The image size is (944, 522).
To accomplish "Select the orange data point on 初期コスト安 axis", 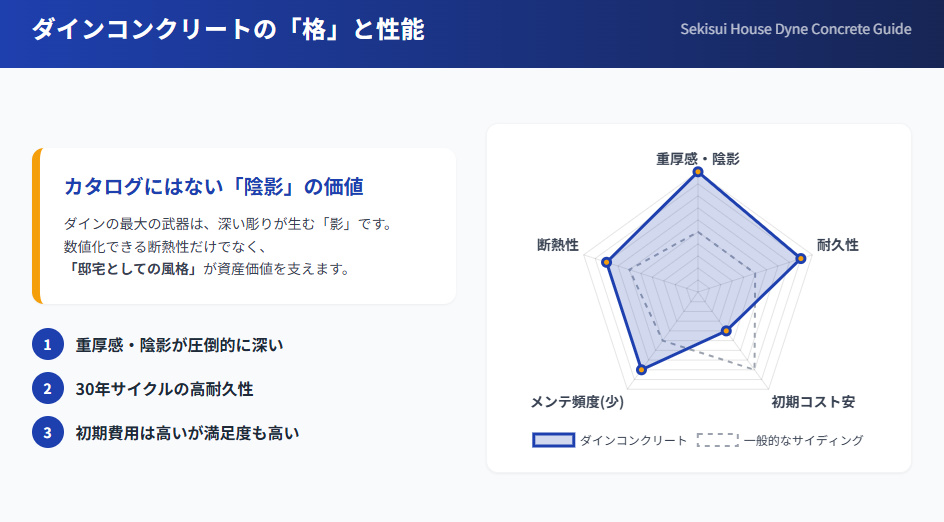I will click(727, 331).
